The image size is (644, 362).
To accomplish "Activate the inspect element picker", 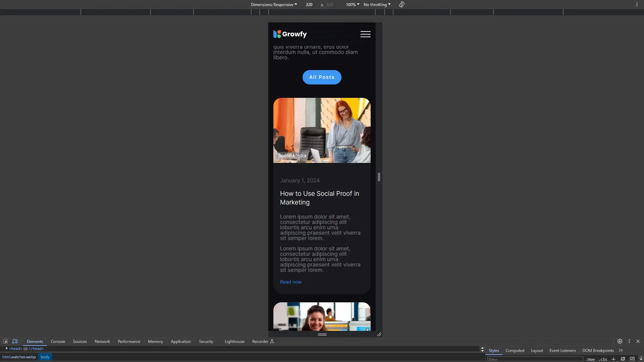I will point(5,341).
